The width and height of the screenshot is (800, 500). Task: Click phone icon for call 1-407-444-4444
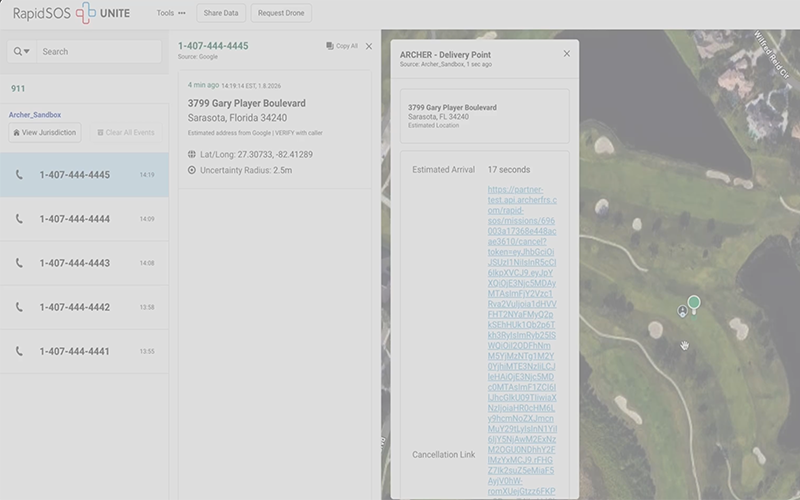click(19, 219)
